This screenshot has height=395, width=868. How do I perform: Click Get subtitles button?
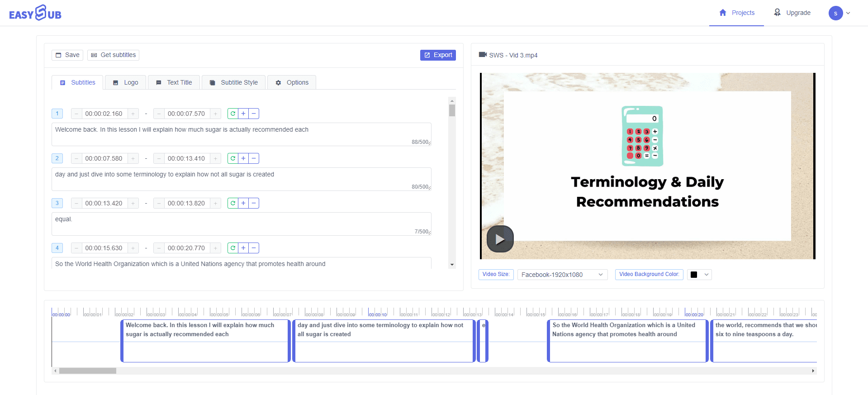coord(113,55)
